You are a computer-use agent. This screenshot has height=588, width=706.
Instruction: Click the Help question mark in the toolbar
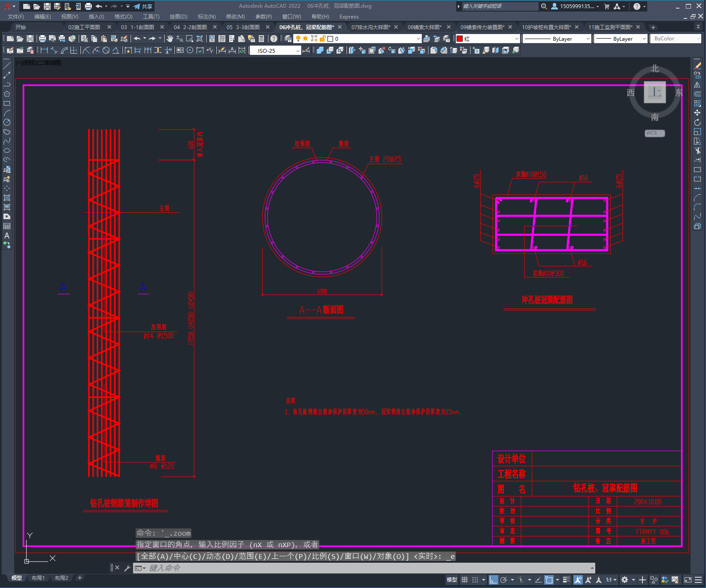274,39
